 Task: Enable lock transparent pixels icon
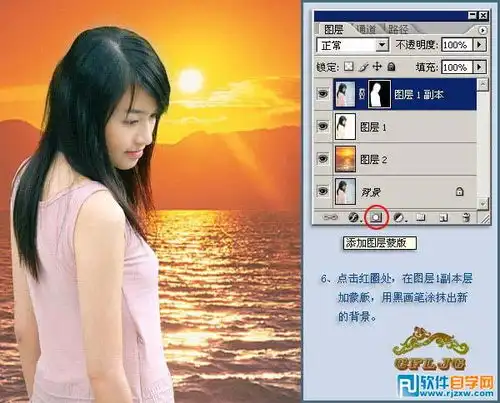[x=349, y=67]
